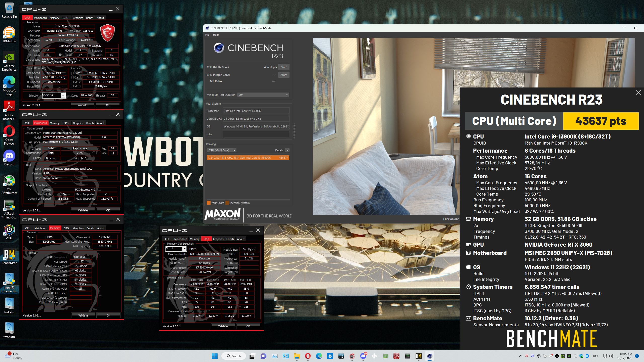
Task: Open Discord desktop shortcut
Action: 9,158
